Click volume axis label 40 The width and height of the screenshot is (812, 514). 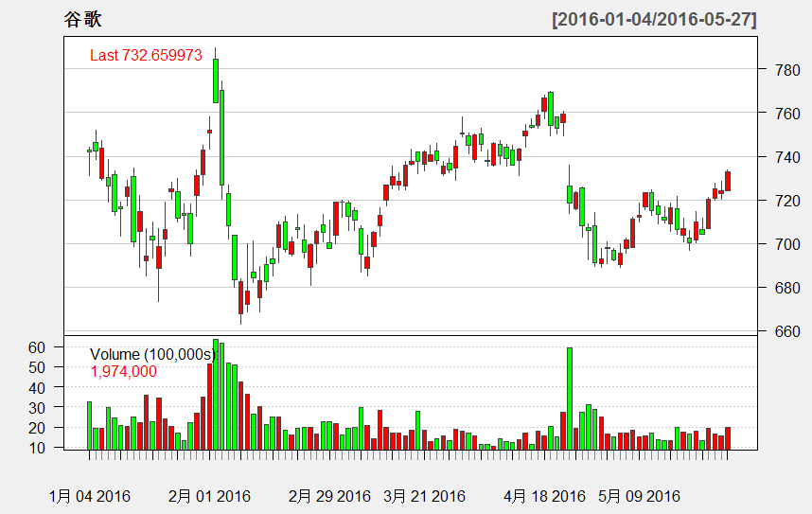pos(37,387)
